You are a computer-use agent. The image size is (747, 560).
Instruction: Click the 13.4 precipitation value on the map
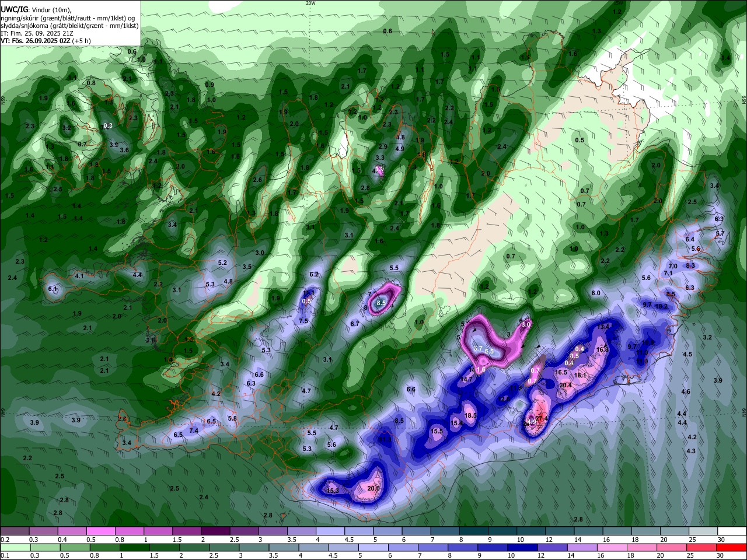(603, 327)
